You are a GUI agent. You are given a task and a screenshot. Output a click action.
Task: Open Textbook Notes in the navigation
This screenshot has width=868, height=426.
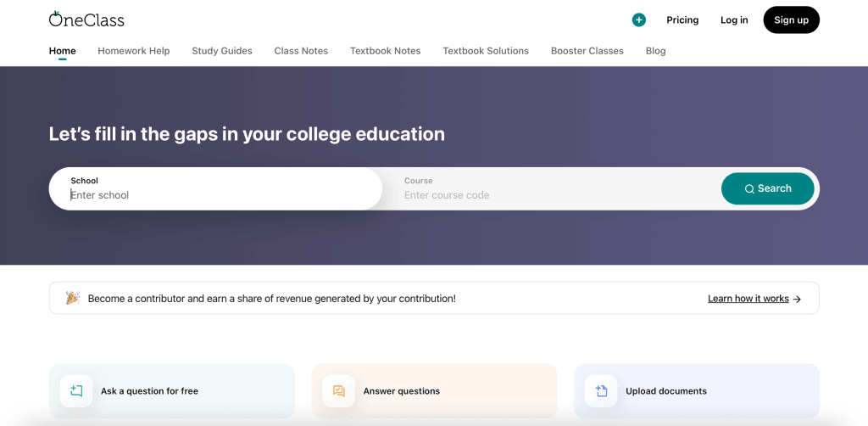(x=386, y=51)
